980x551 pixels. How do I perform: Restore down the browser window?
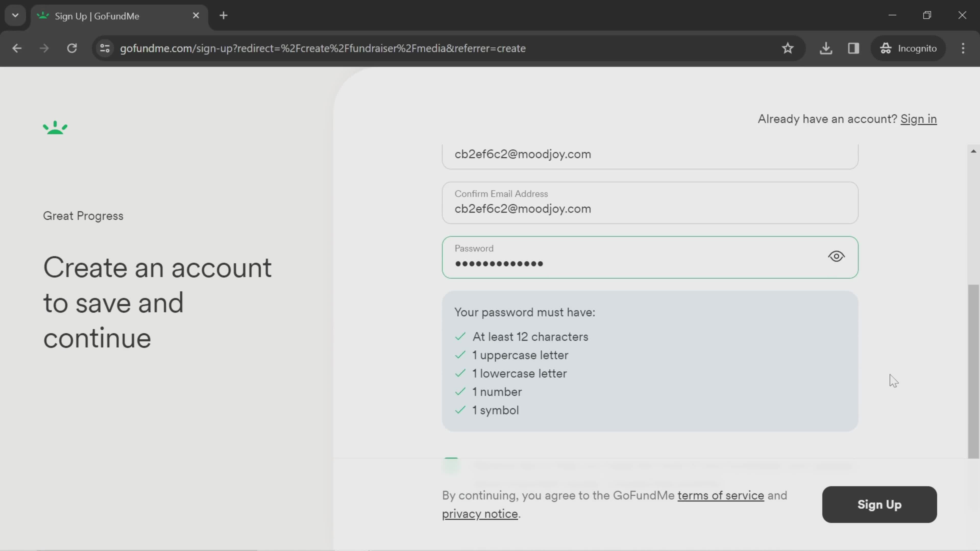pyautogui.click(x=927, y=15)
